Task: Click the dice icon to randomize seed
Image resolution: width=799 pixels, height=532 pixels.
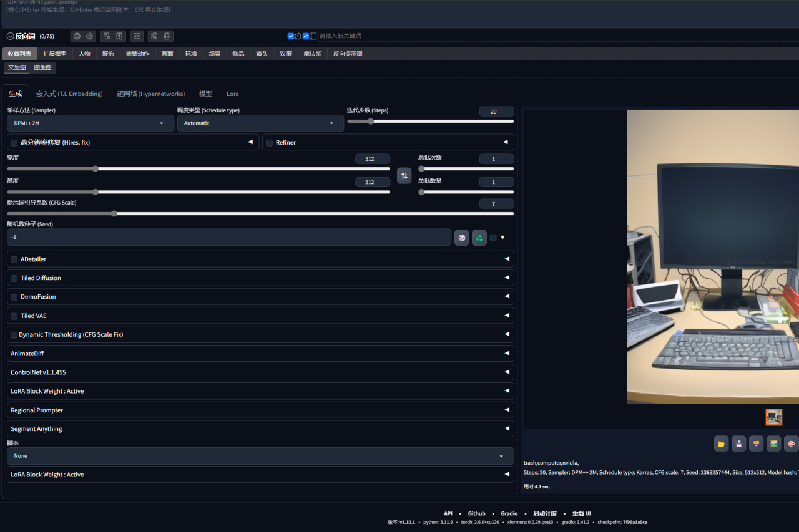Action: (462, 238)
